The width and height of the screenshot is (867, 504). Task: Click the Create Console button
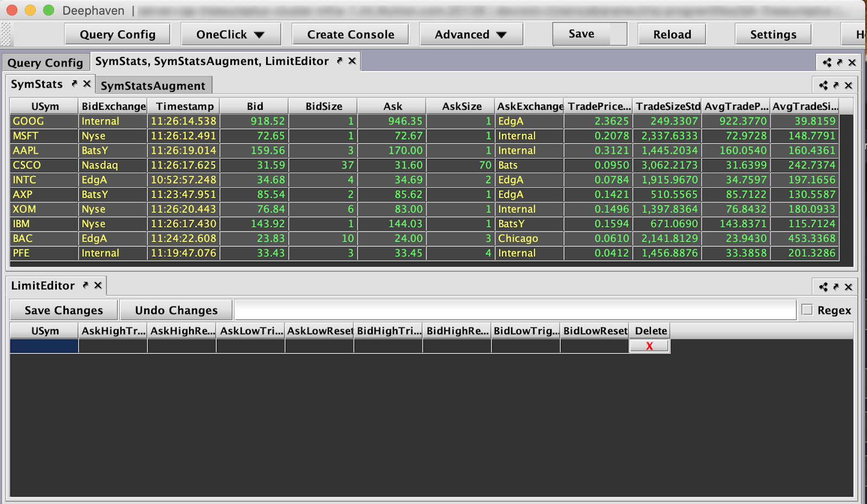click(x=351, y=35)
